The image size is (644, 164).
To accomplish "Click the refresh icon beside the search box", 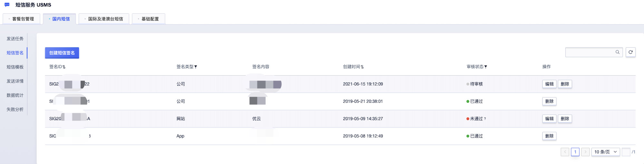I will tap(630, 52).
